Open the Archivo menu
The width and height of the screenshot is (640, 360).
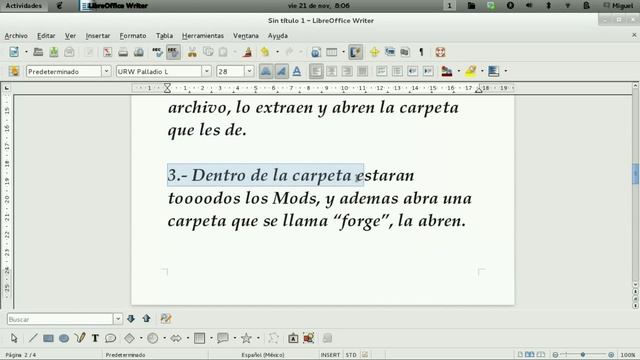16,36
